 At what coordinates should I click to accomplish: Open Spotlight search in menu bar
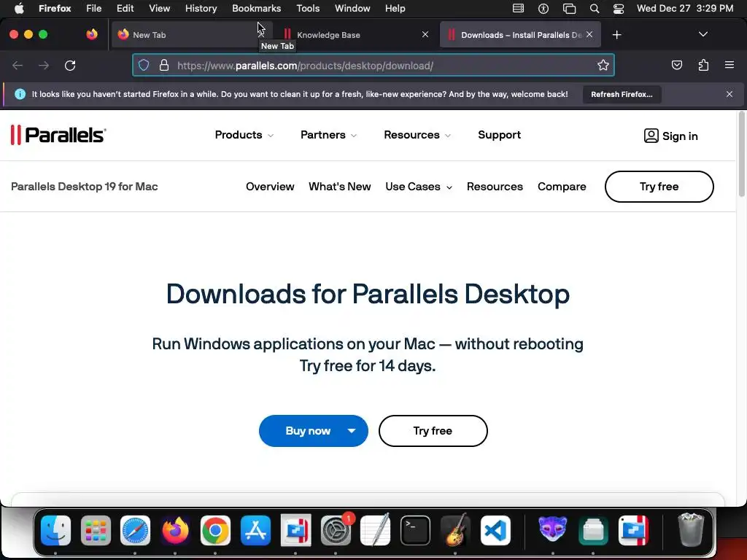[x=594, y=9]
